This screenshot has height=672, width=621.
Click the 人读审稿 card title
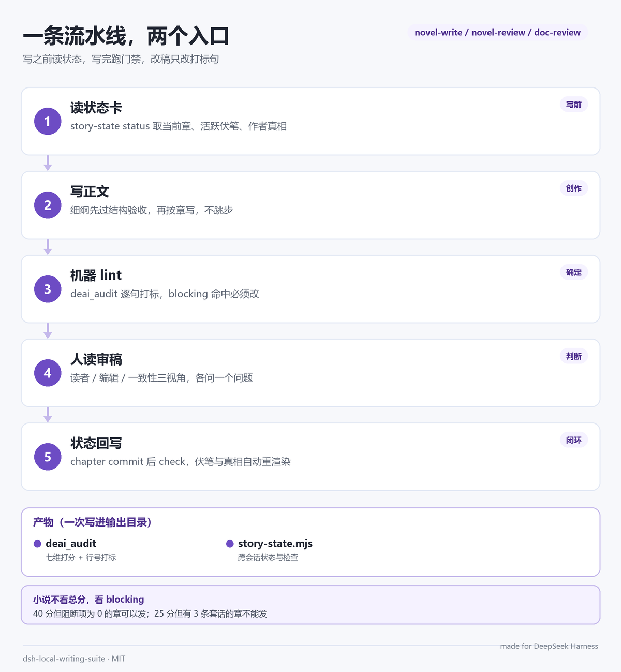(x=96, y=359)
